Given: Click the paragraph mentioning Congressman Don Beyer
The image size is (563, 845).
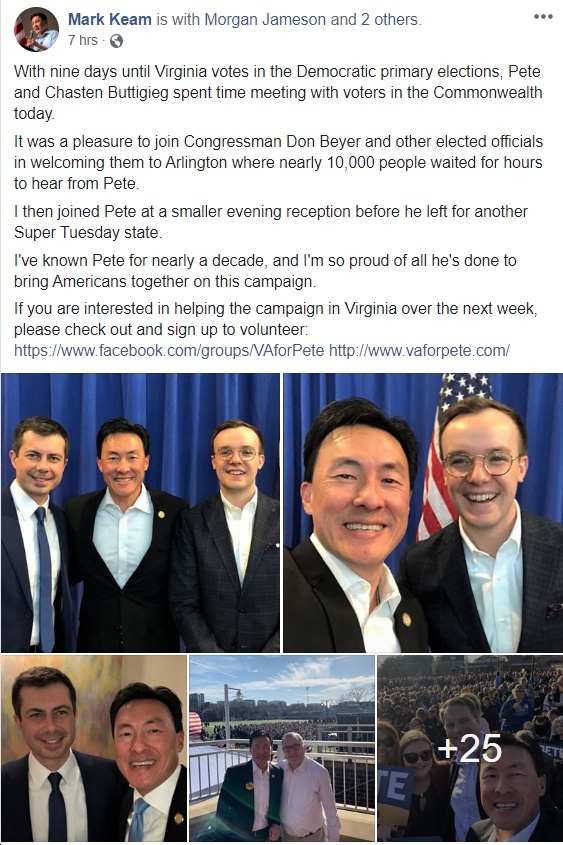Looking at the screenshot, I should coord(278,162).
